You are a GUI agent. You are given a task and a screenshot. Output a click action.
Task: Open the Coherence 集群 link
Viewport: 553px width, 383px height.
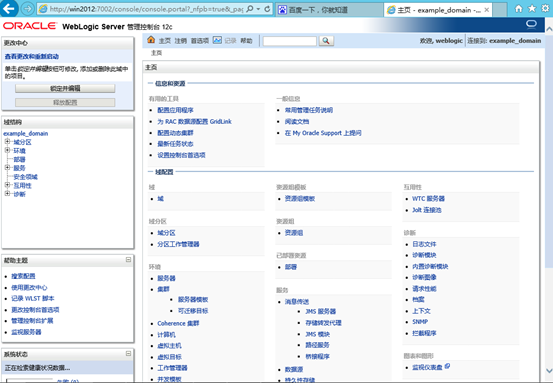178,323
